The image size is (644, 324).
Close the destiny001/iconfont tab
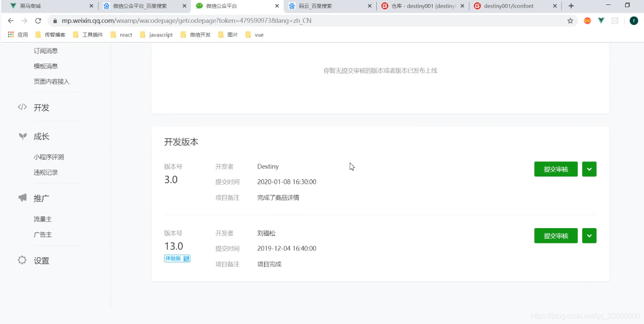click(x=555, y=6)
